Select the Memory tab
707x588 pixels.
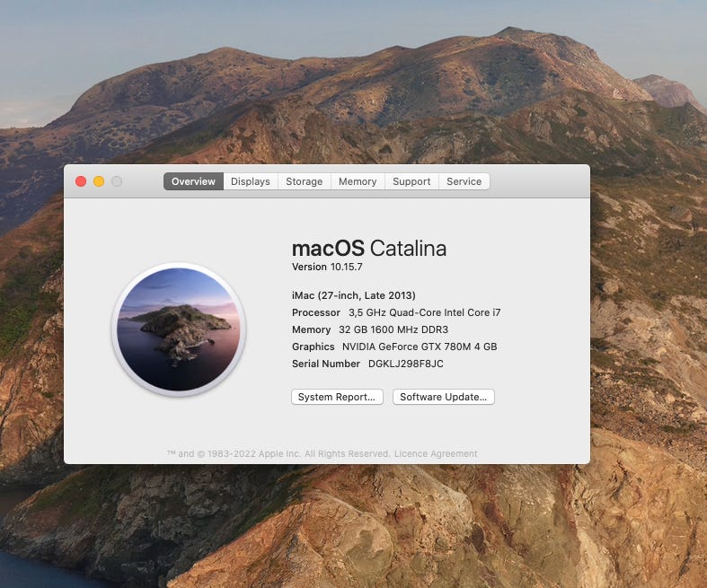click(358, 181)
